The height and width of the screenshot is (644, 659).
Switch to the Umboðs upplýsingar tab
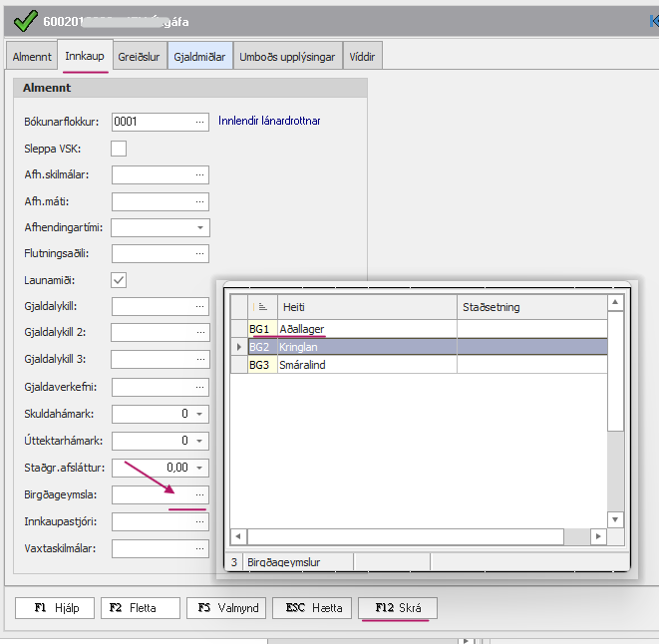[x=287, y=57]
